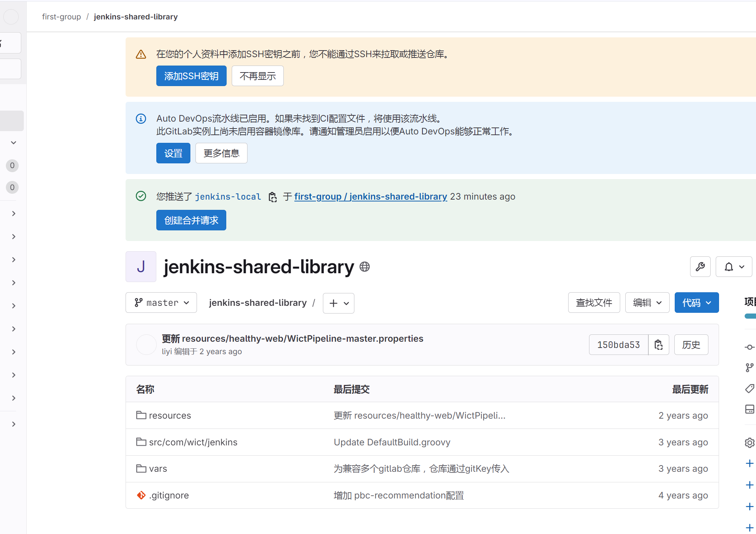Copy branch name jenkins-local icon

pyautogui.click(x=272, y=197)
